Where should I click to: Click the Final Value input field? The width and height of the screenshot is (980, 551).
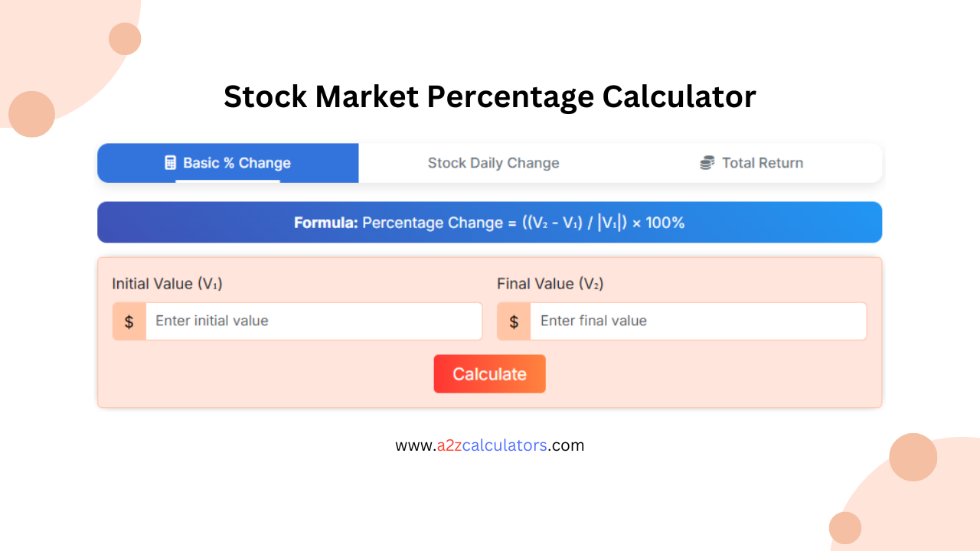pos(698,321)
